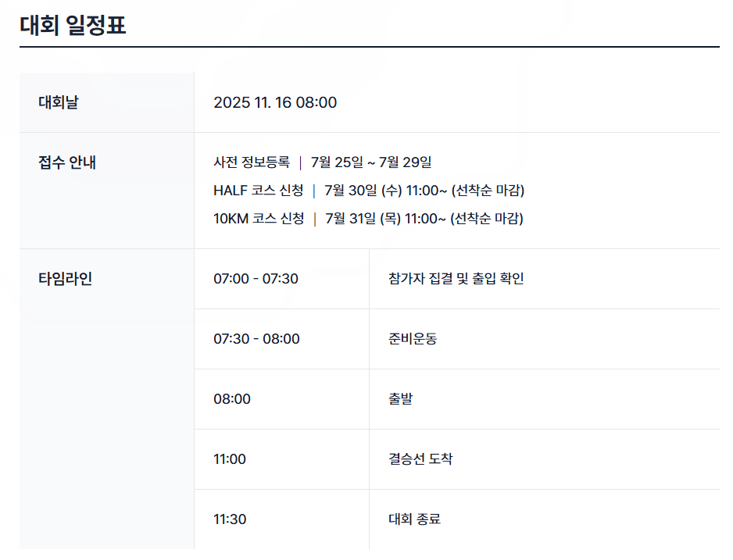This screenshot has width=733, height=560.
Task: Click the 11:00 timeline time cell
Action: coord(230,459)
